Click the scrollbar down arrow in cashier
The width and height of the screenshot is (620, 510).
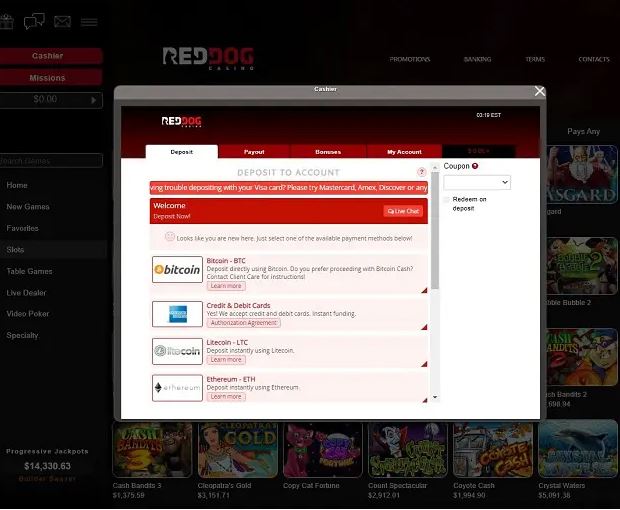click(435, 397)
